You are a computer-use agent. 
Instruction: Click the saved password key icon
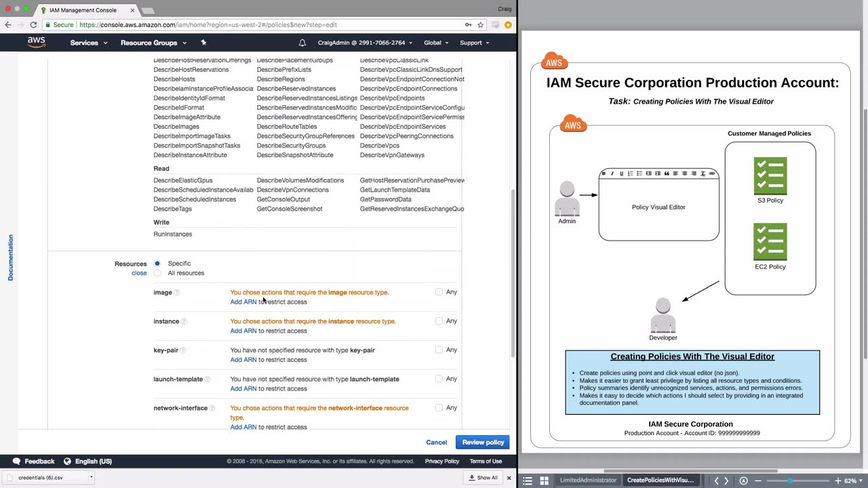468,25
